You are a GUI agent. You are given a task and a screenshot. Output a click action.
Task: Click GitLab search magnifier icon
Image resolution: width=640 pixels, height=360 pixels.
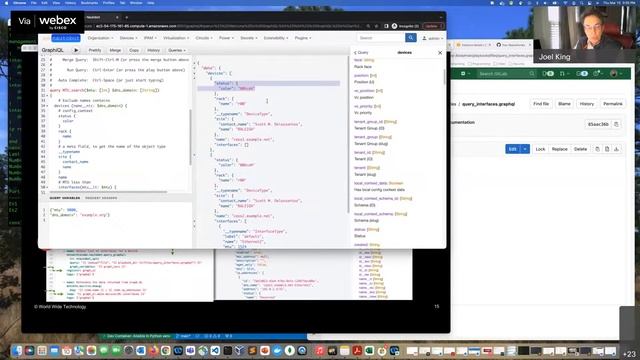pos(531,74)
